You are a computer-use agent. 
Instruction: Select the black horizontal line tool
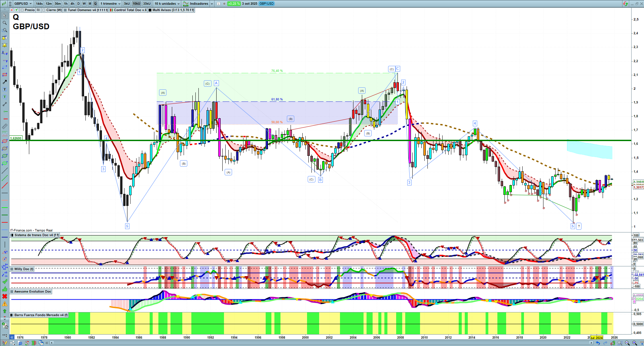pyautogui.click(x=5, y=193)
